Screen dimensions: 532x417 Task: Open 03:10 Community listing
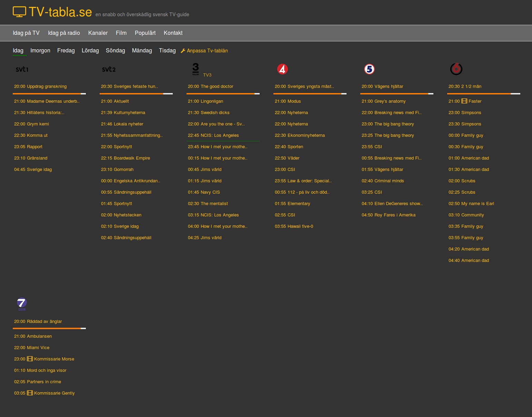coord(466,215)
